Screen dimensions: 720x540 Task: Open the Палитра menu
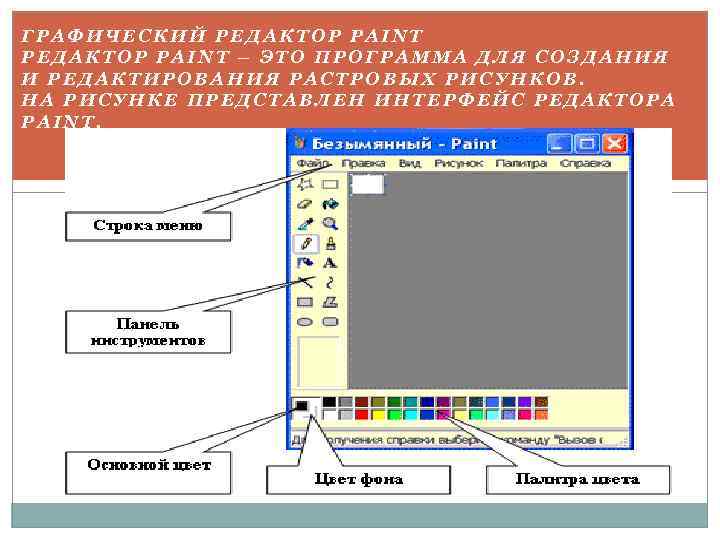521,163
